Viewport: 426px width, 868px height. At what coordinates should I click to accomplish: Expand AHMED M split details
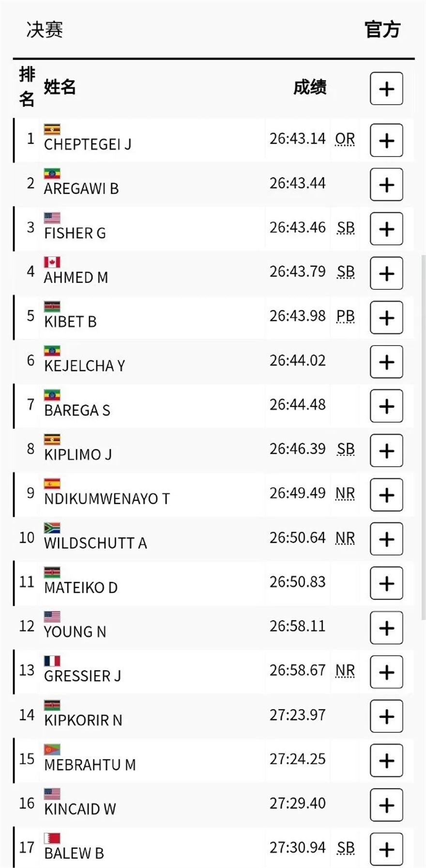pyautogui.click(x=386, y=273)
